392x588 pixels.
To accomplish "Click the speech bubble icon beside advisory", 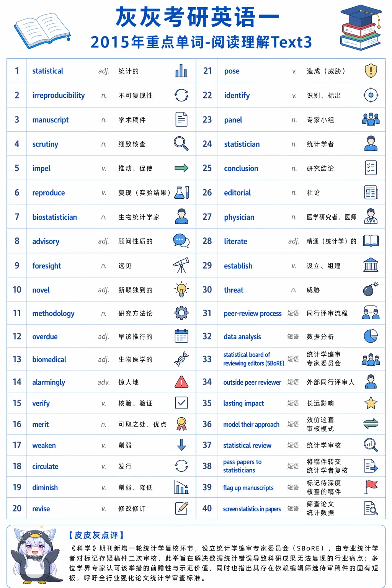I will click(x=181, y=241).
